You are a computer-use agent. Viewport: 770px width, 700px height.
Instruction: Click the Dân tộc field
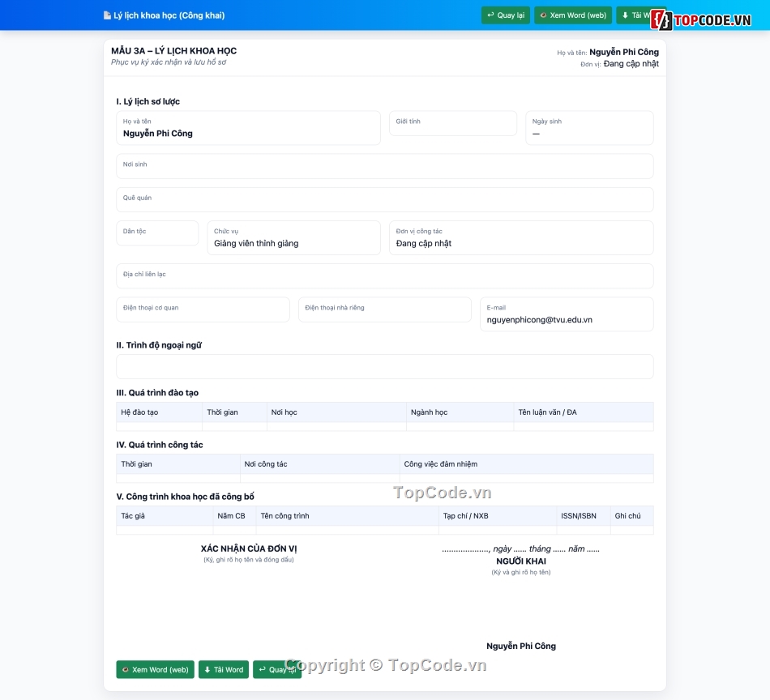click(157, 233)
